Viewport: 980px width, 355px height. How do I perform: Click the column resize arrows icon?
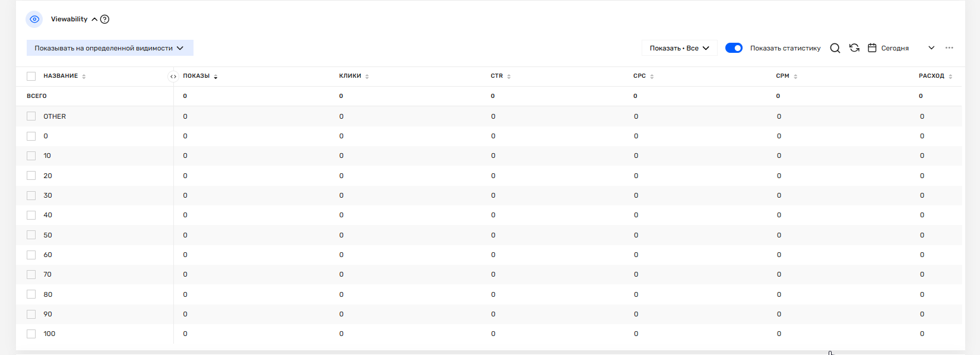point(173,76)
